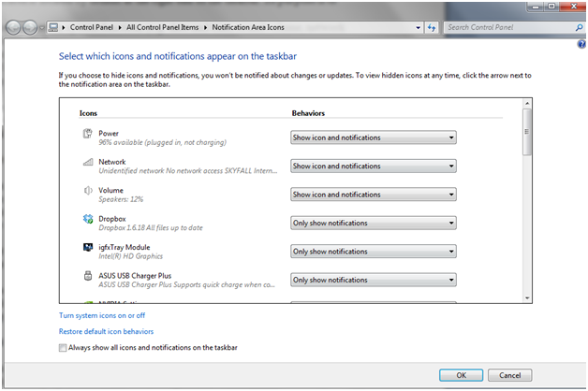The image size is (588, 391).
Task: Expand the igfxTray Module behavior dropdown
Action: [373, 252]
